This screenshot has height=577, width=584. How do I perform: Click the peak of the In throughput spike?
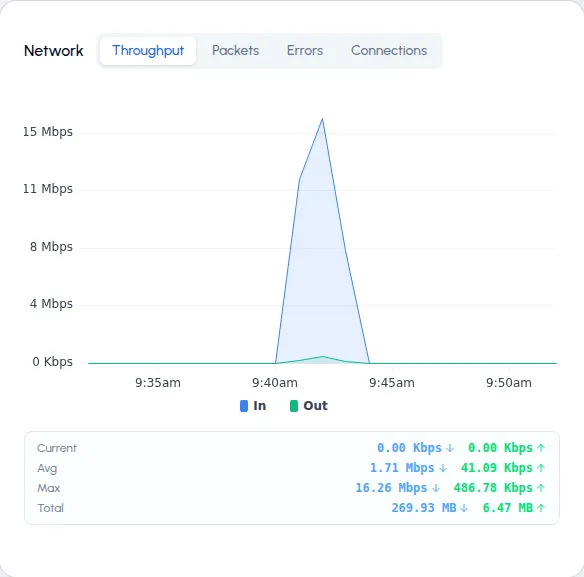click(323, 119)
